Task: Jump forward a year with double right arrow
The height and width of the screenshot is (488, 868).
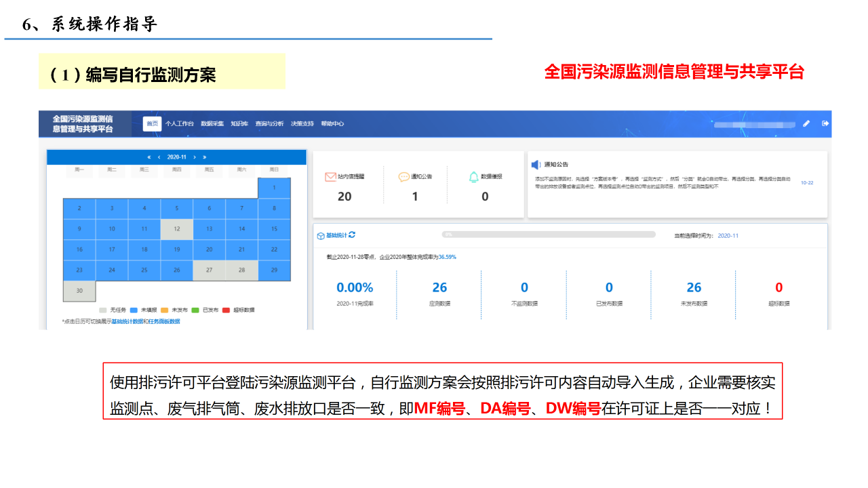Action: [205, 157]
